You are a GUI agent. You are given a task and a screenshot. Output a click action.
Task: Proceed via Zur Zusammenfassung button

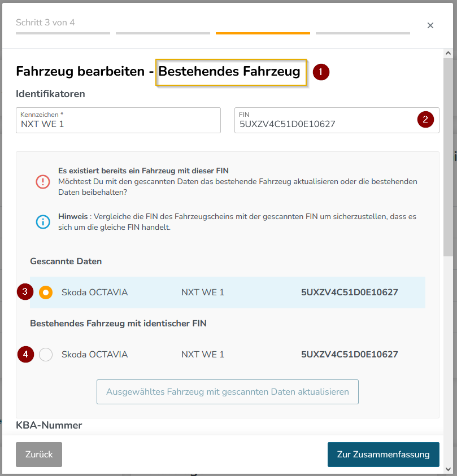point(383,455)
